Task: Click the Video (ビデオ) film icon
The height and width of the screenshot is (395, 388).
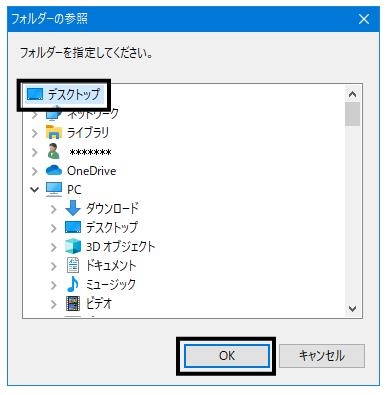Action: coord(73,303)
